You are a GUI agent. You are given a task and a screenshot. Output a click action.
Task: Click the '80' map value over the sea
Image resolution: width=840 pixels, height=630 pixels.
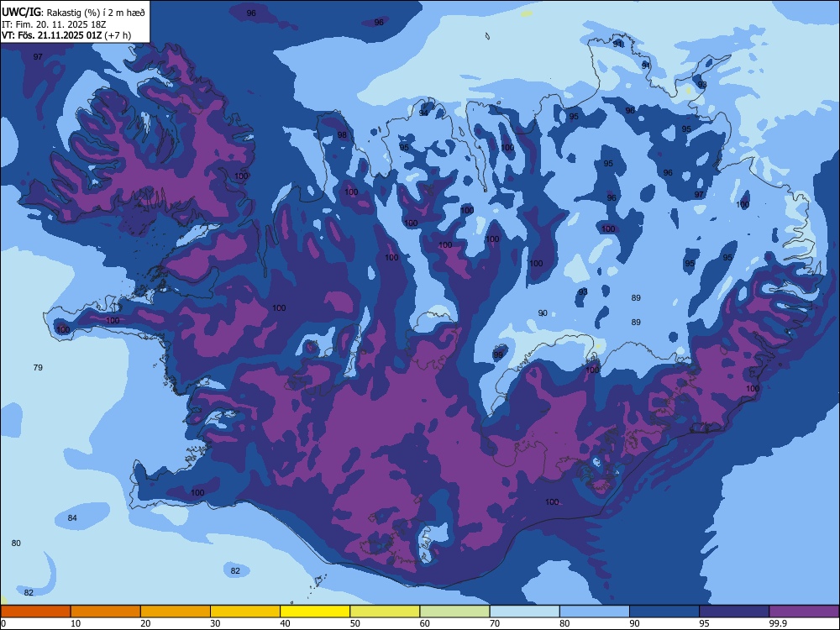pos(16,543)
